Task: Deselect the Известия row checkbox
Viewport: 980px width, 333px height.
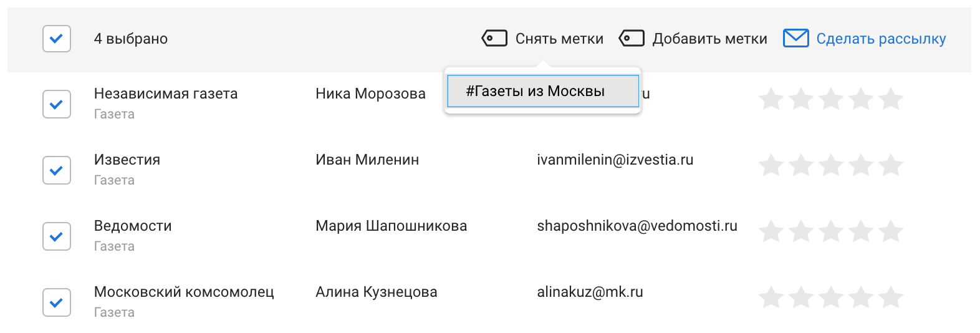Action: [x=56, y=170]
